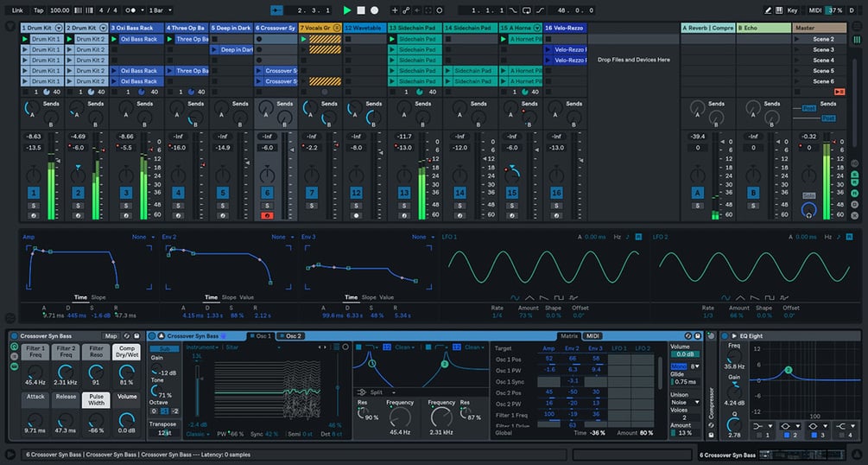Click the Link button
This screenshot has width=868, height=465.
point(18,10)
